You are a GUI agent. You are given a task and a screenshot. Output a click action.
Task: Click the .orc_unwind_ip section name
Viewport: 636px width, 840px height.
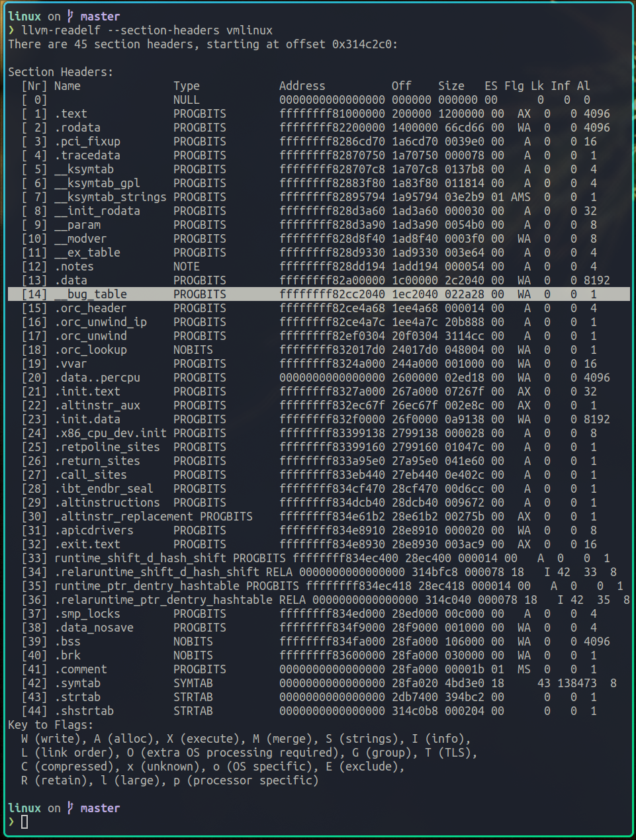coord(100,322)
